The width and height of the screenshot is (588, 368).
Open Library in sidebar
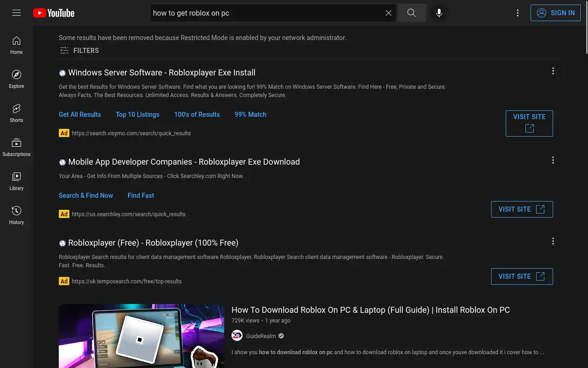[17, 181]
